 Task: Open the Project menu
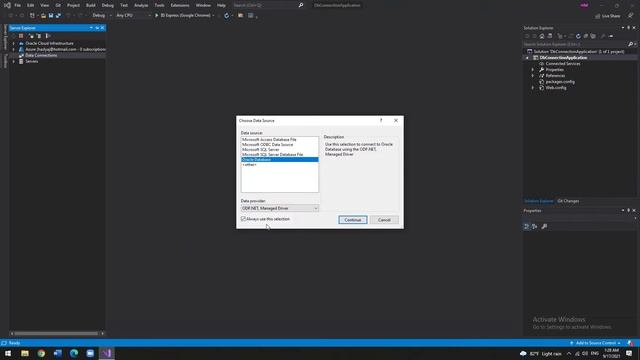(73, 5)
